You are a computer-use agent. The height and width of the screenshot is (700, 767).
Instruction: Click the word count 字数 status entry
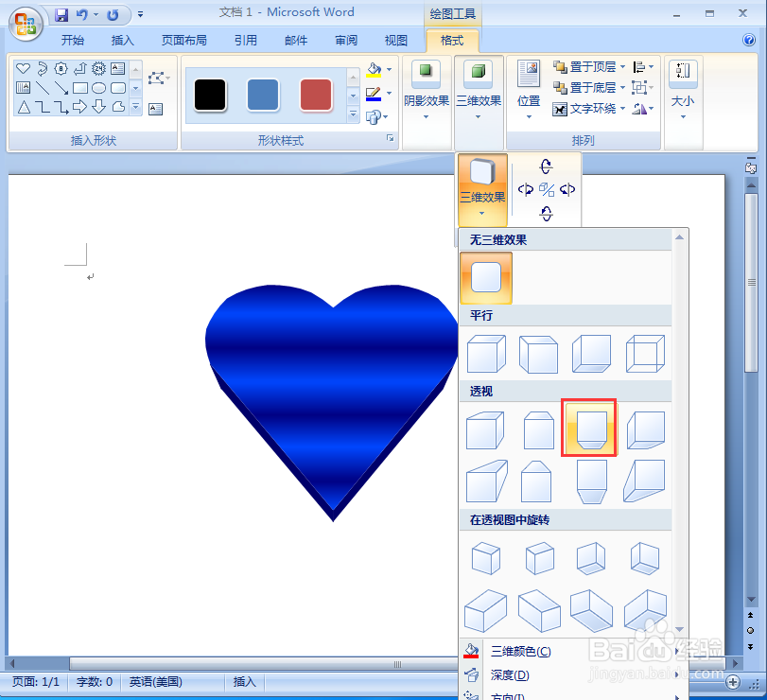tap(95, 682)
